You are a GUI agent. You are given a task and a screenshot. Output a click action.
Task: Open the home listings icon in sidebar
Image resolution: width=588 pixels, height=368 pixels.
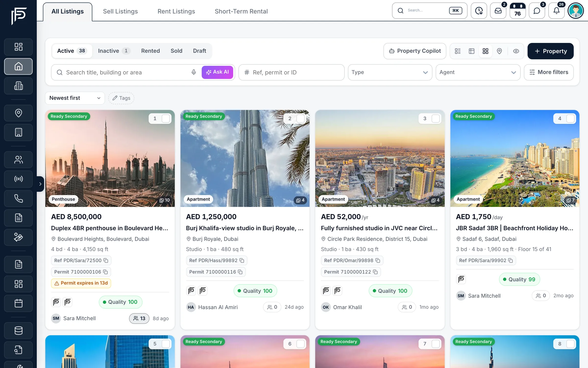click(18, 66)
